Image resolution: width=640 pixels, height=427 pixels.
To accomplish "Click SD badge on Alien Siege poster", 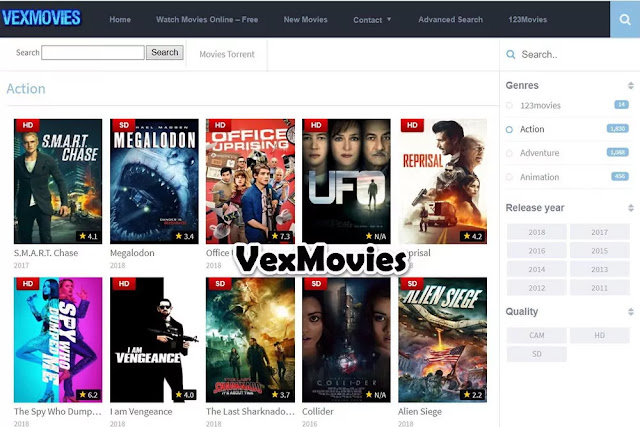I will click(412, 283).
